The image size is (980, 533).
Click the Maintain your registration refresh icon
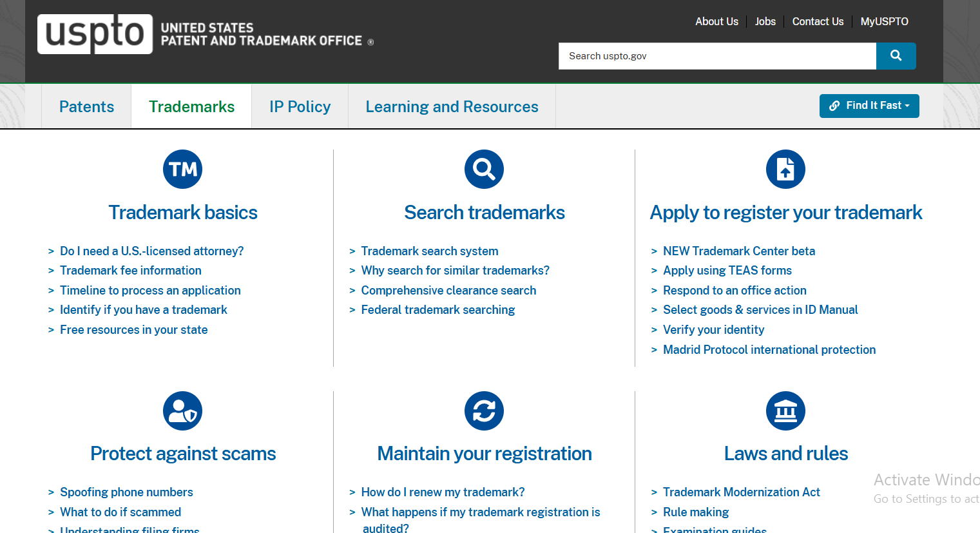[x=485, y=411]
